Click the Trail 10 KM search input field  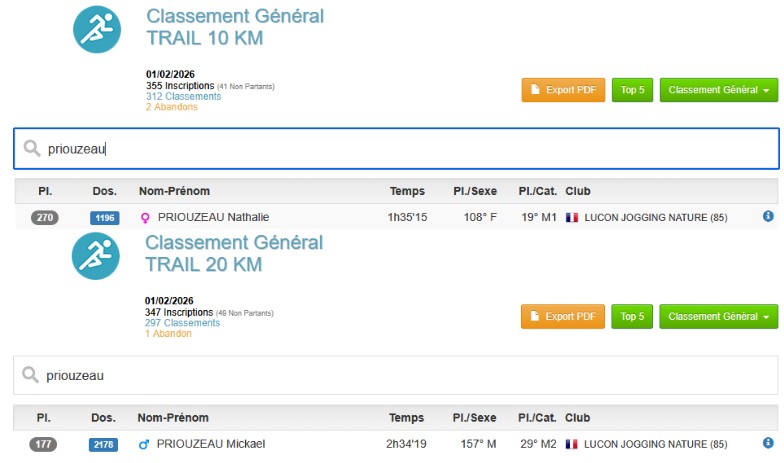pyautogui.click(x=400, y=148)
